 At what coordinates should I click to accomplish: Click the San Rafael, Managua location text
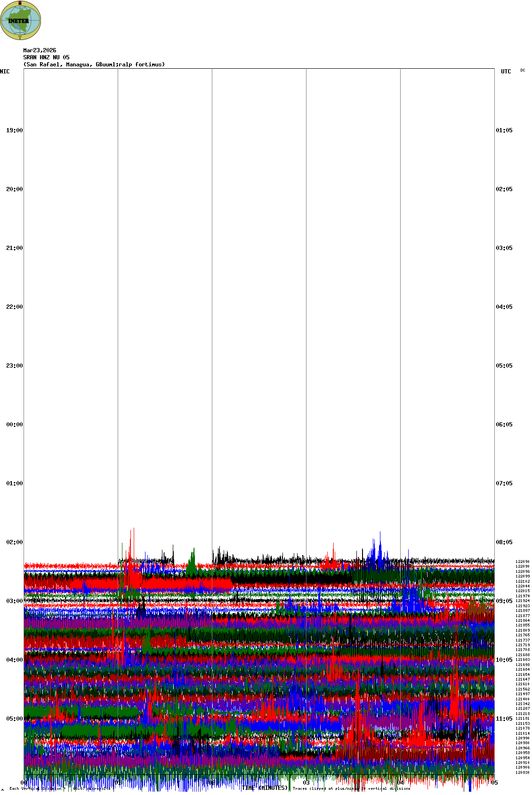coord(94,64)
